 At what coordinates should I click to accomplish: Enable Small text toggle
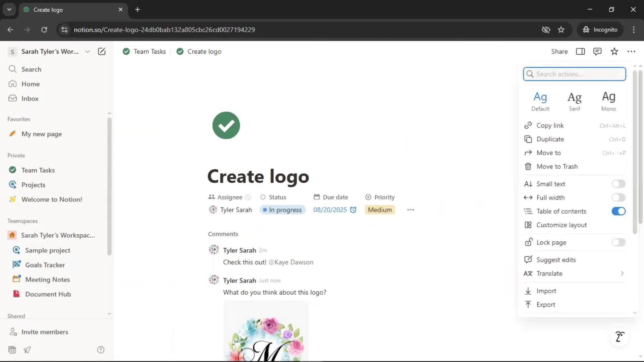tap(619, 184)
